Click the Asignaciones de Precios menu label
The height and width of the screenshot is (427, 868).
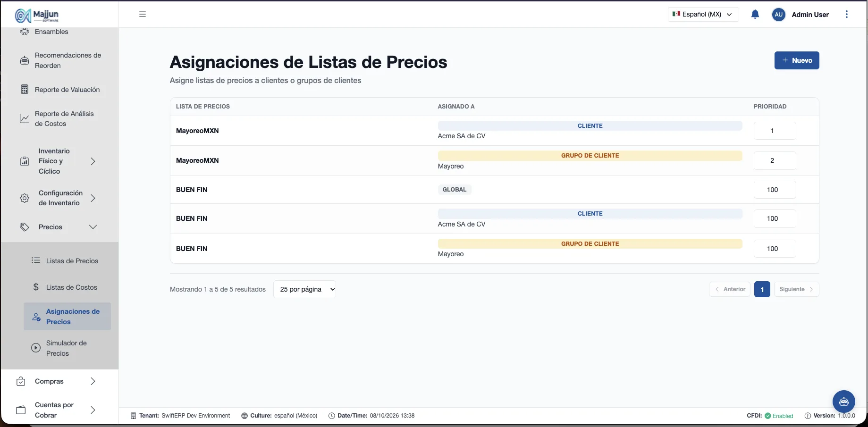click(x=73, y=317)
